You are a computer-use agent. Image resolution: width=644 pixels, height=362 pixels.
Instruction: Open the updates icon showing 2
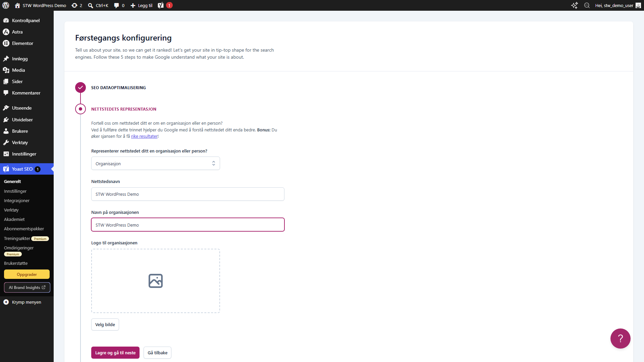77,5
